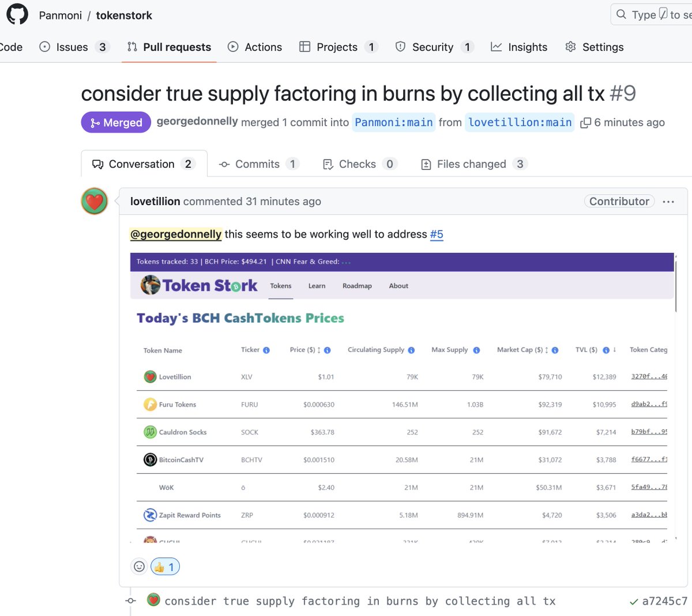Select the Checks tab
Image resolution: width=692 pixels, height=616 pixels.
point(358,164)
